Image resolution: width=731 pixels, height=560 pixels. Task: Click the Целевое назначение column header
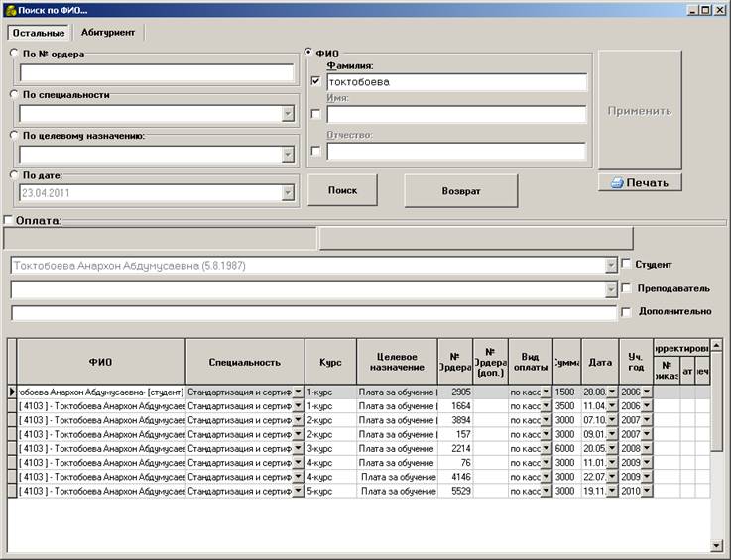coord(397,362)
